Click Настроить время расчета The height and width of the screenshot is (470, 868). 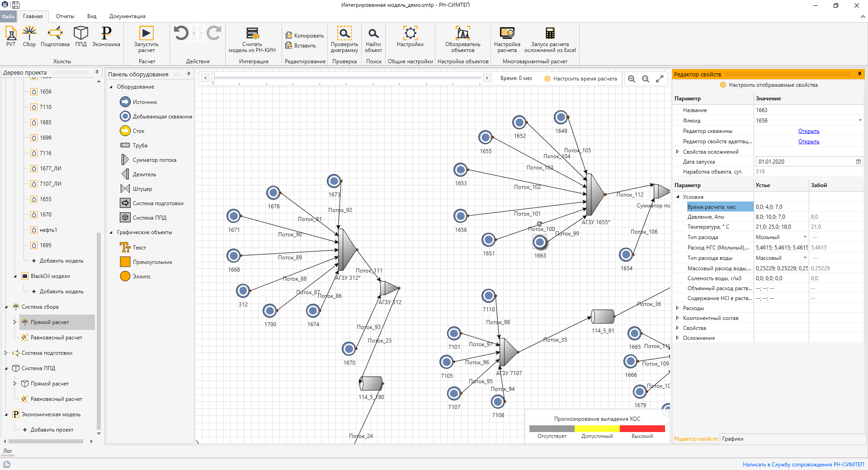[x=580, y=79]
